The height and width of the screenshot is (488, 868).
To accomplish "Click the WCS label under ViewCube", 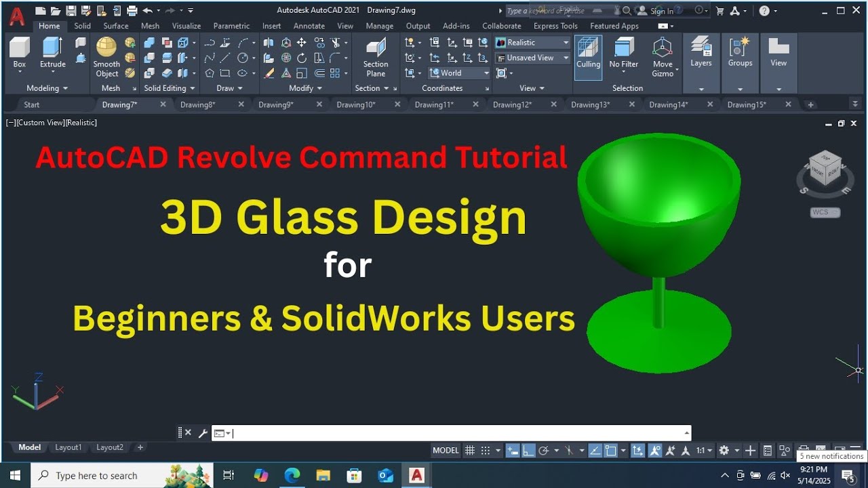I will [x=821, y=212].
